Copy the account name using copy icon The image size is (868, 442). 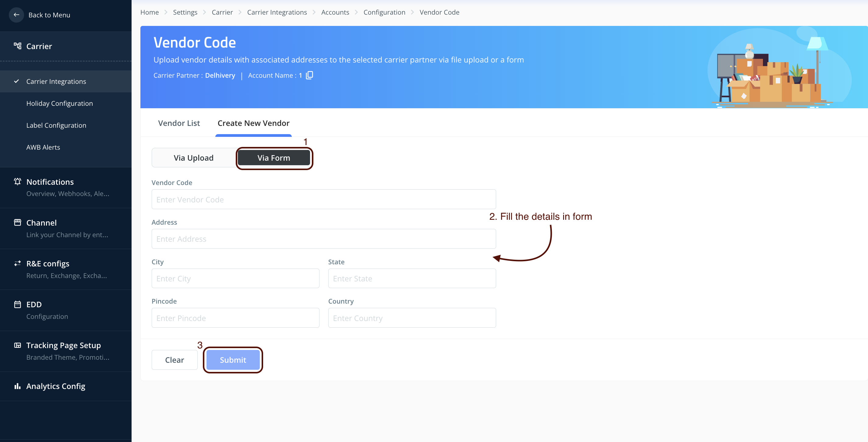click(x=309, y=75)
